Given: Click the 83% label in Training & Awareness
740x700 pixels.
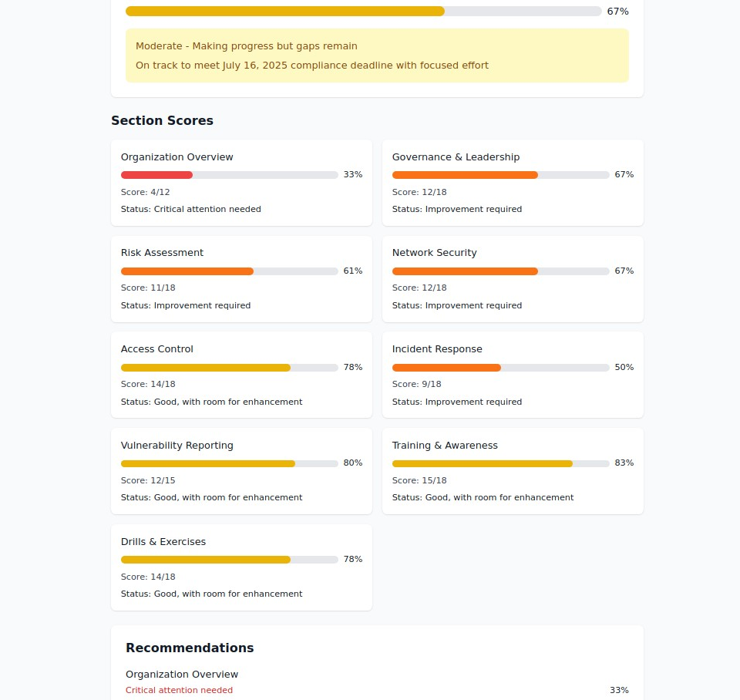Looking at the screenshot, I should [624, 463].
